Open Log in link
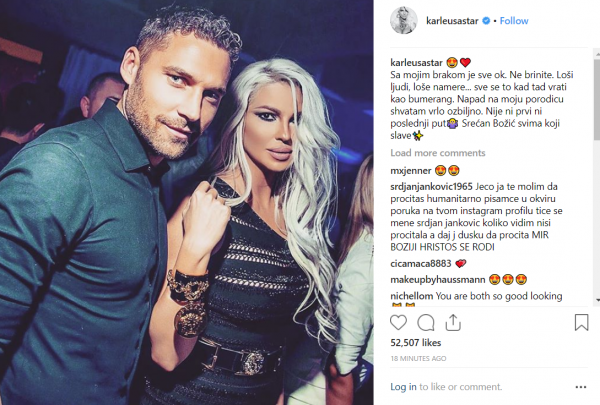The width and height of the screenshot is (600, 405). coord(403,387)
